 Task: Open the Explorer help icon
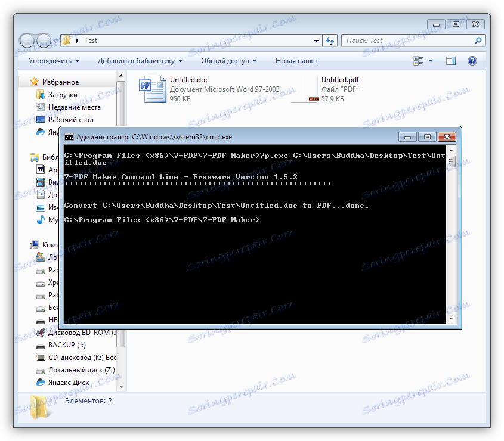tap(472, 61)
